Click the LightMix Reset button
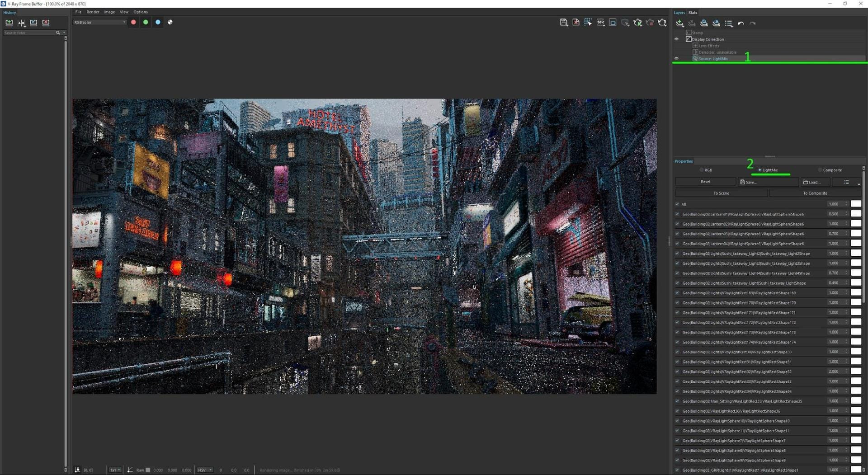Viewport: 868px width, 475px height. tap(705, 182)
